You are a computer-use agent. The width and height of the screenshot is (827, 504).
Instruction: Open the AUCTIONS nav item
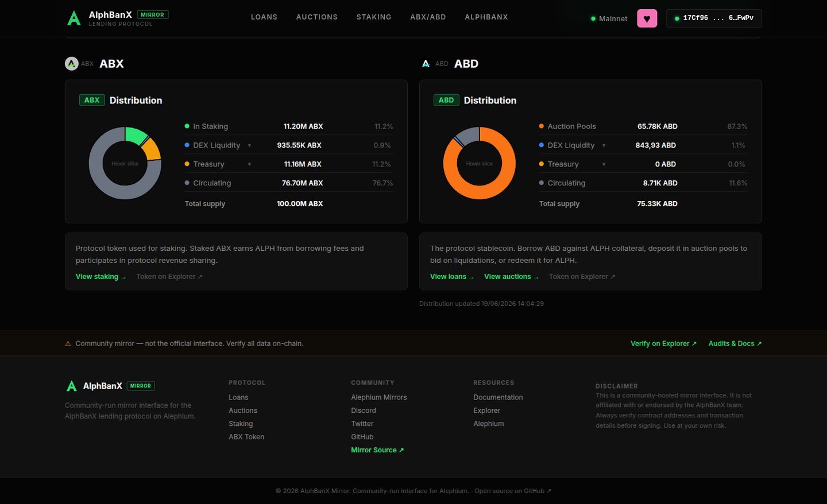(317, 17)
